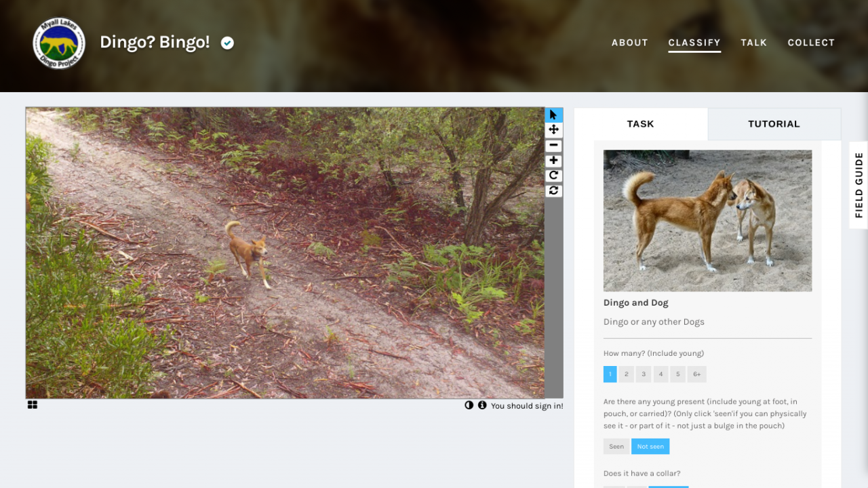
Task: Choose 4 for how many animals
Action: pos(660,374)
